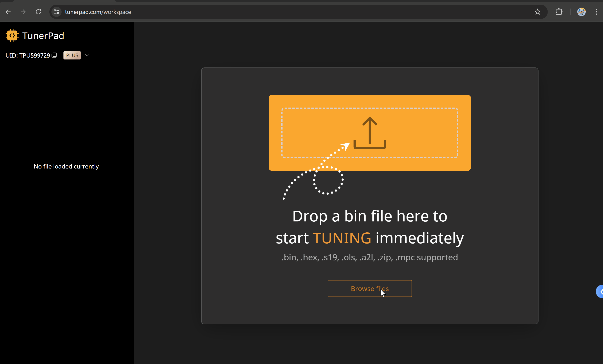Open site information icon in address bar
603x364 pixels.
[57, 12]
